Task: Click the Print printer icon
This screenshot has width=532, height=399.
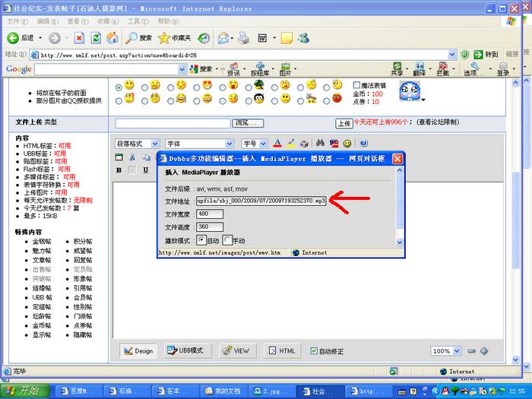Action: (244, 38)
